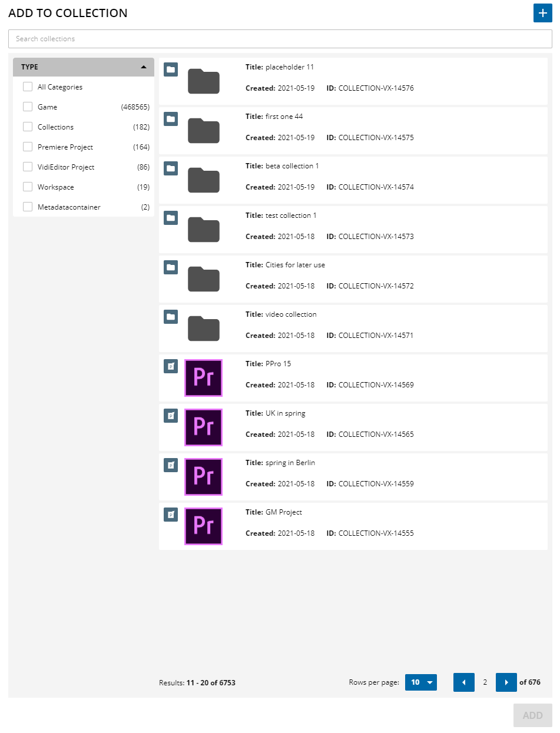This screenshot has width=560, height=733.
Task: Click folder type icon for 'placeholder 11'
Action: pos(171,69)
